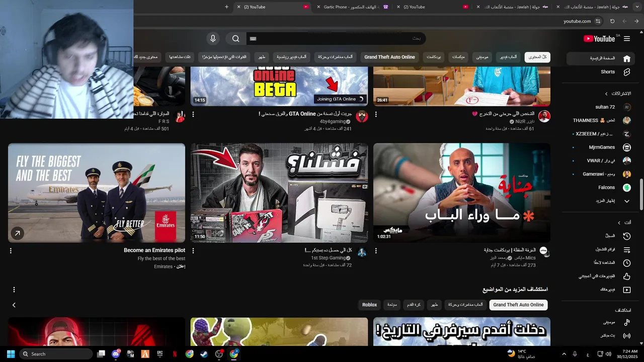The height and width of the screenshot is (362, 644).
Task: Open Emirates ad external link arrow
Action: pos(17,233)
